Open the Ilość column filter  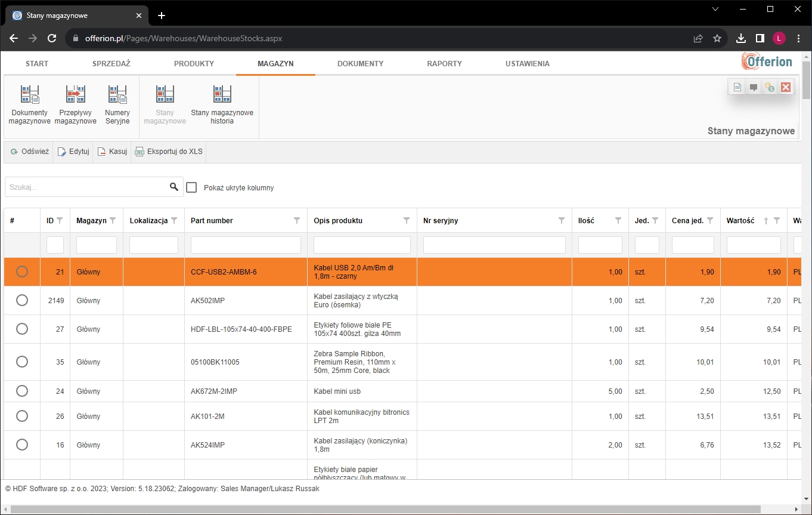pos(619,220)
